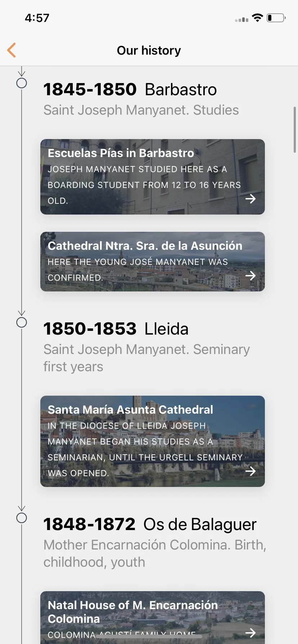Click the vertical scrollbar indicator
Screen dimensions: 298x644
(x=295, y=130)
